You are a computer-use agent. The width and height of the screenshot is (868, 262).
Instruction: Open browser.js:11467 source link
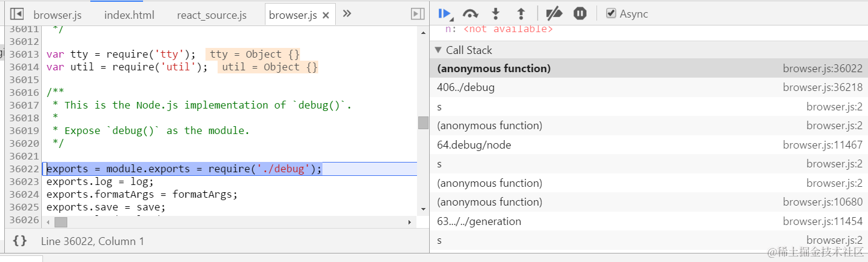(823, 145)
